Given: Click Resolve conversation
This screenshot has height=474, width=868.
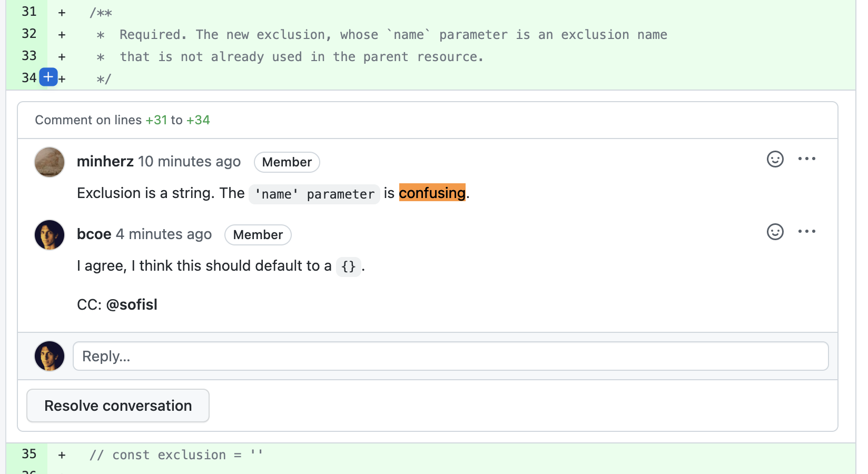Looking at the screenshot, I should [117, 406].
